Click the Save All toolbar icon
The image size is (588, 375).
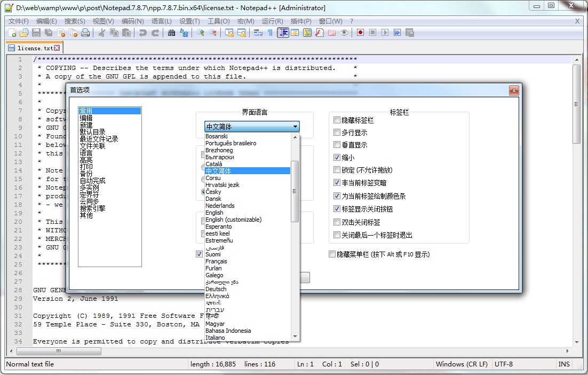click(49, 33)
